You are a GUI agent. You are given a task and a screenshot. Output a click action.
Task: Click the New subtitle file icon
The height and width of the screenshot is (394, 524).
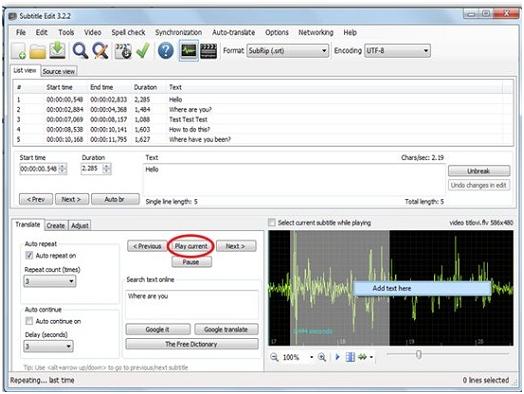[x=19, y=51]
